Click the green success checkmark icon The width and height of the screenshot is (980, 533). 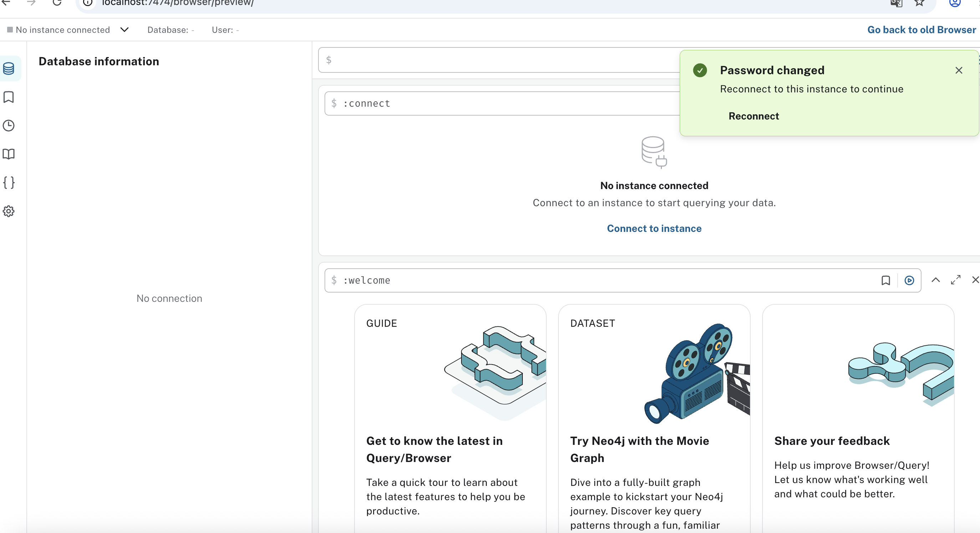point(700,70)
